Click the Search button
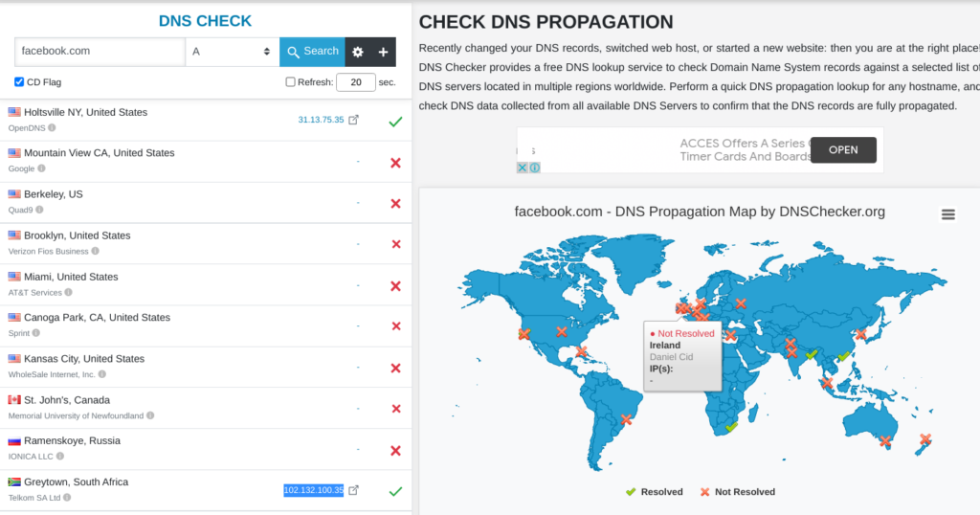This screenshot has height=515, width=980. tap(313, 52)
